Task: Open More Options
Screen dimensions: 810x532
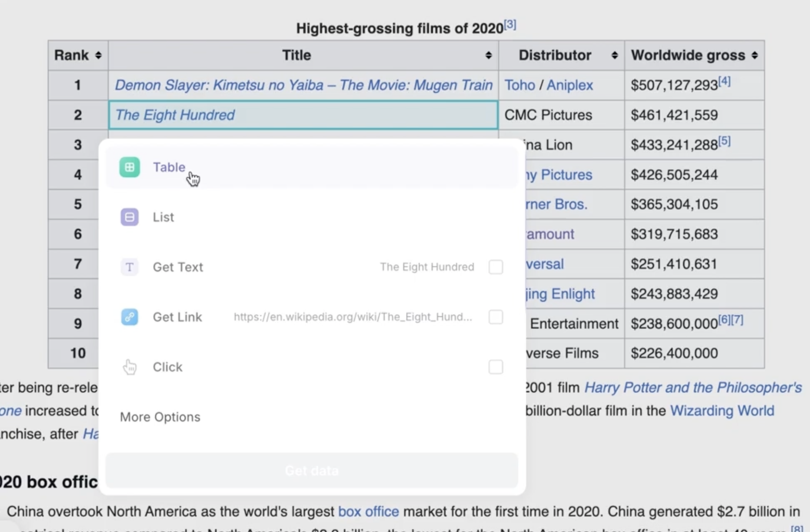Action: [x=160, y=417]
